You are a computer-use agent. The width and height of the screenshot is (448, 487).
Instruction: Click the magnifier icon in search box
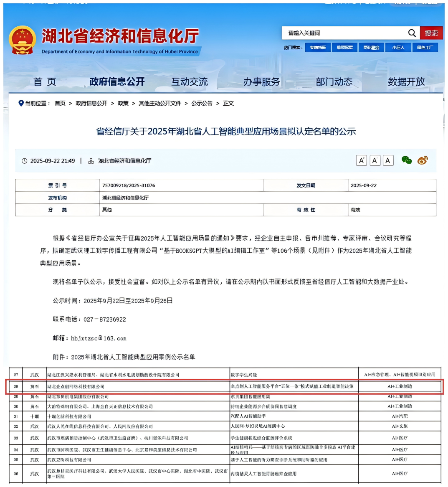click(412, 33)
